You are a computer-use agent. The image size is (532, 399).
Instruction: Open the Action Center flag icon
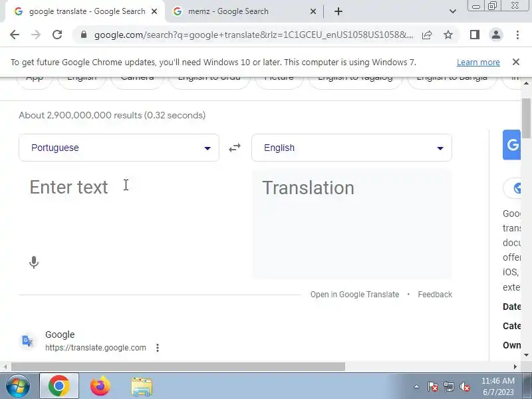pyautogui.click(x=432, y=386)
